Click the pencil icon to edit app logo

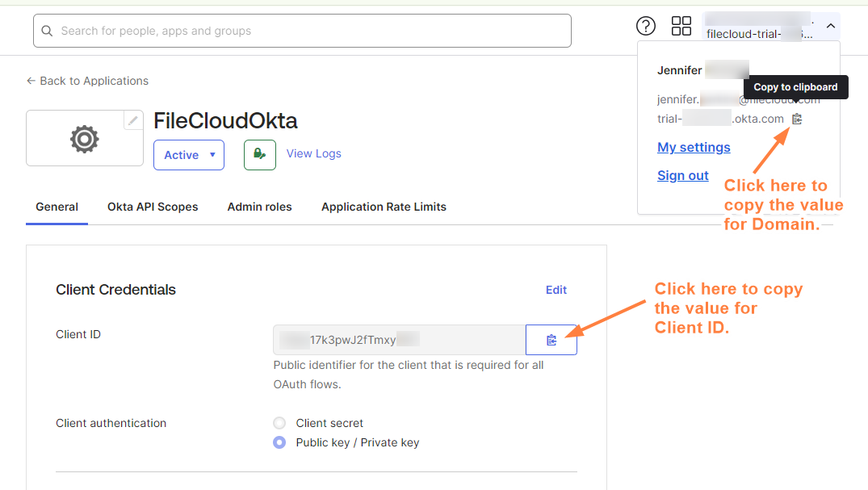point(133,120)
